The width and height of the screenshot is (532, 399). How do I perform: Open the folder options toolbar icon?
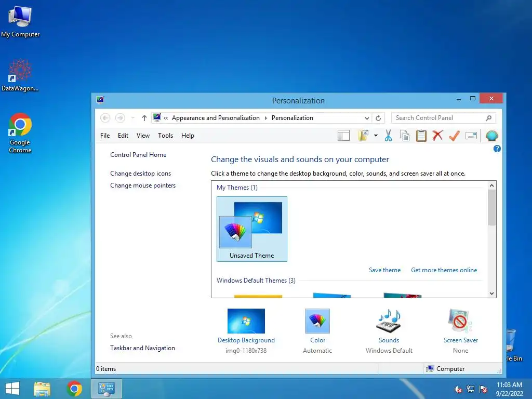click(x=363, y=136)
